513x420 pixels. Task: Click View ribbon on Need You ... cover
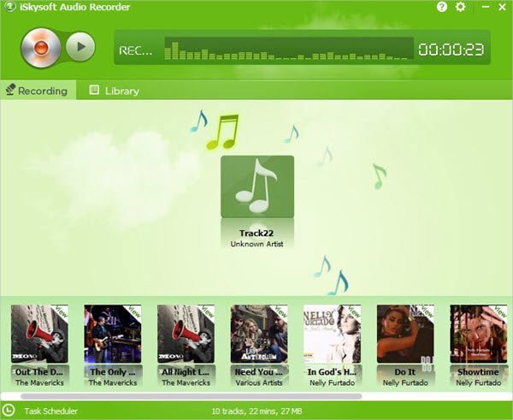tap(280, 311)
